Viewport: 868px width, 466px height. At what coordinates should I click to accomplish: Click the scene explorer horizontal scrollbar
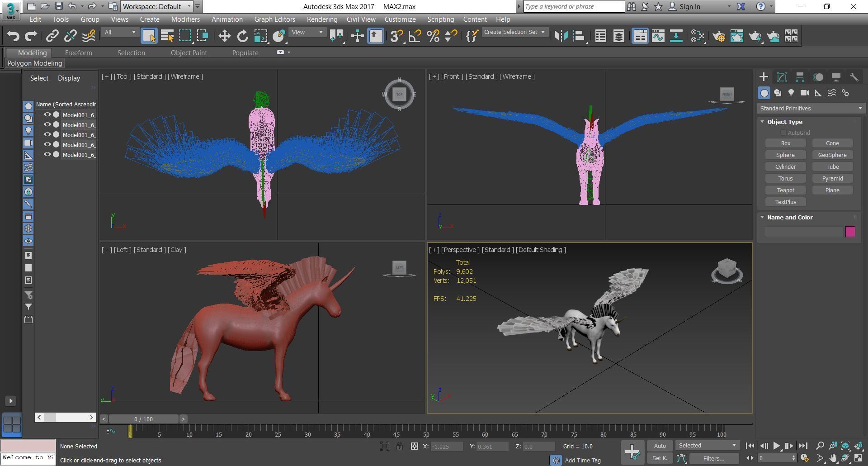click(66, 417)
